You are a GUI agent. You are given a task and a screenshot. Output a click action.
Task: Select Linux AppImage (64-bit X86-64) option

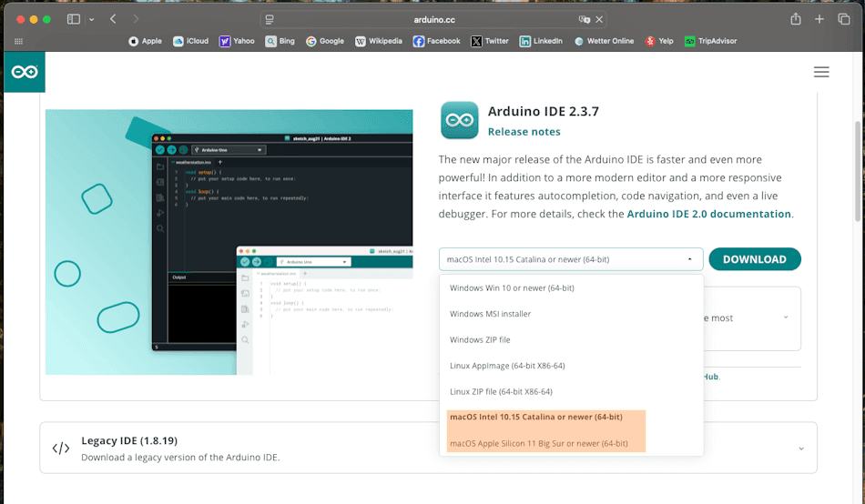(507, 366)
